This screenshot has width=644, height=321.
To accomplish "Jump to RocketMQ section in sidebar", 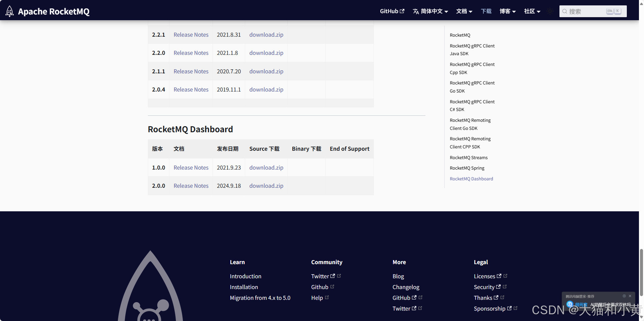I will [460, 35].
